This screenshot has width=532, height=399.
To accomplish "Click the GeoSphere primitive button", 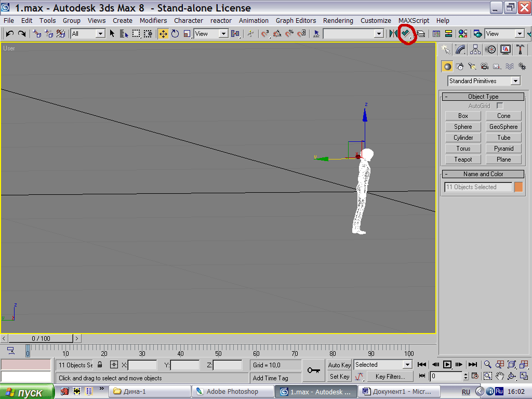I will [x=503, y=127].
